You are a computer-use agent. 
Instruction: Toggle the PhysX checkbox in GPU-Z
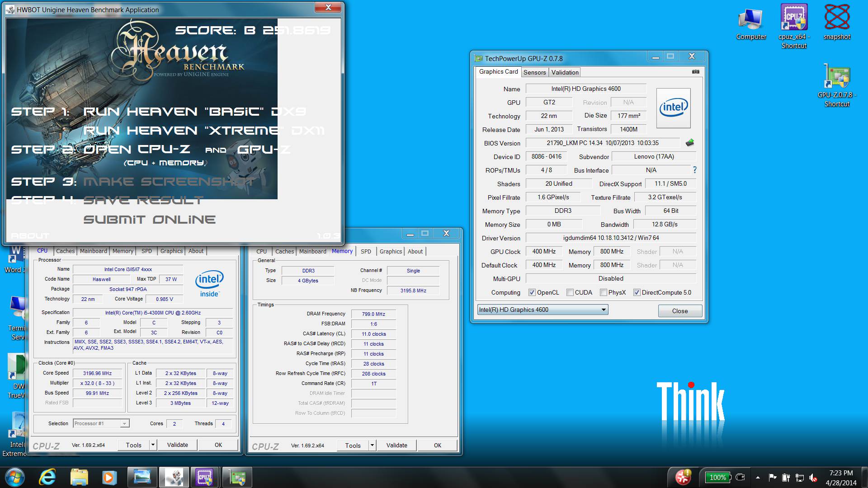604,292
